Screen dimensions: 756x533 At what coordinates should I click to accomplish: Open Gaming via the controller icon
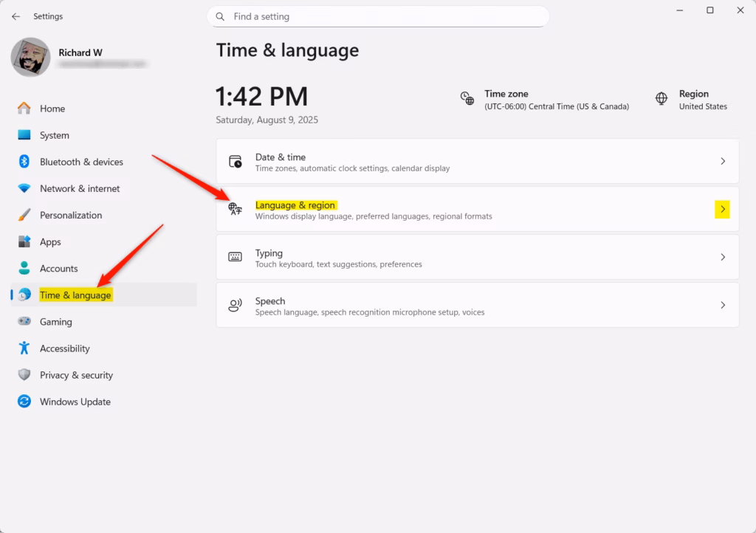click(24, 322)
